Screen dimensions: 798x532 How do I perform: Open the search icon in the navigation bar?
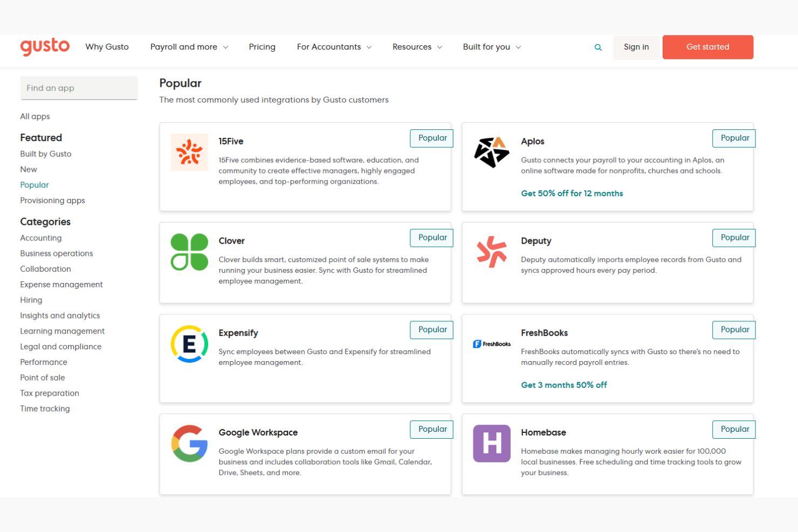tap(598, 47)
